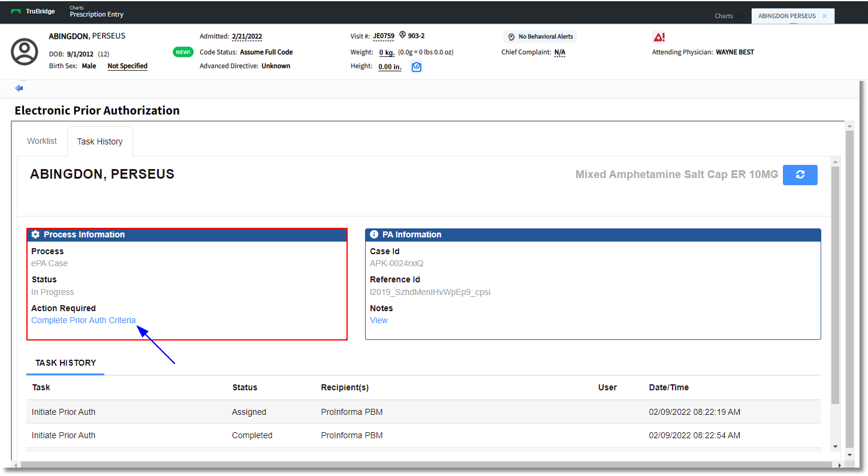Click the blue back arrow icon
The height and width of the screenshot is (476, 868).
tap(19, 88)
